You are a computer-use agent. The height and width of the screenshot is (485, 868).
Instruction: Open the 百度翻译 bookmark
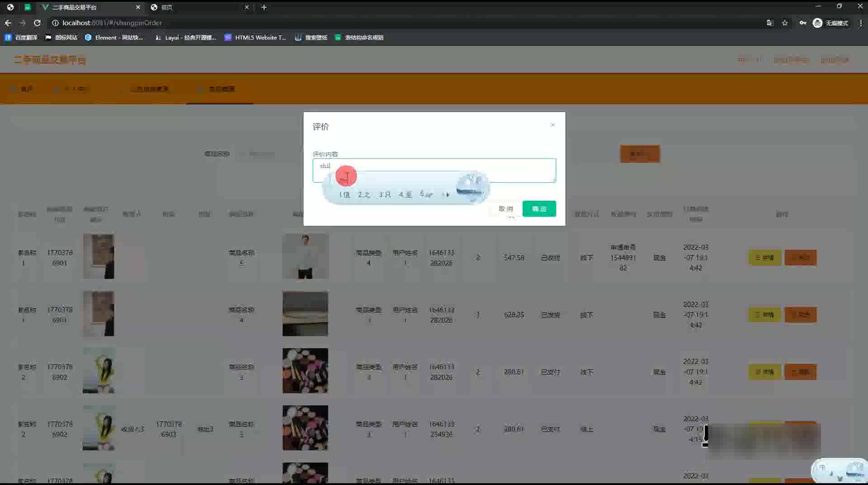21,38
